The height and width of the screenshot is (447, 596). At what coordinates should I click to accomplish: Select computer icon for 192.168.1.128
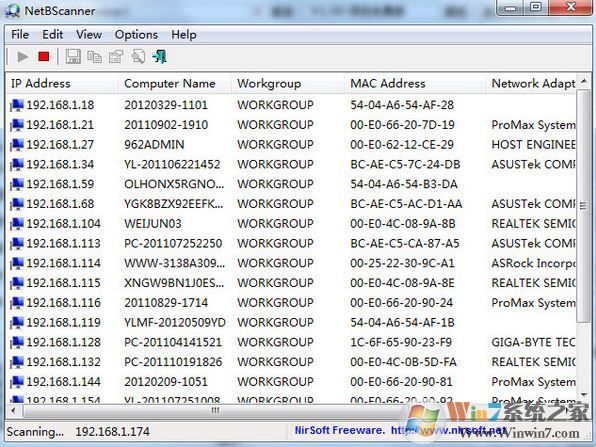pyautogui.click(x=17, y=342)
